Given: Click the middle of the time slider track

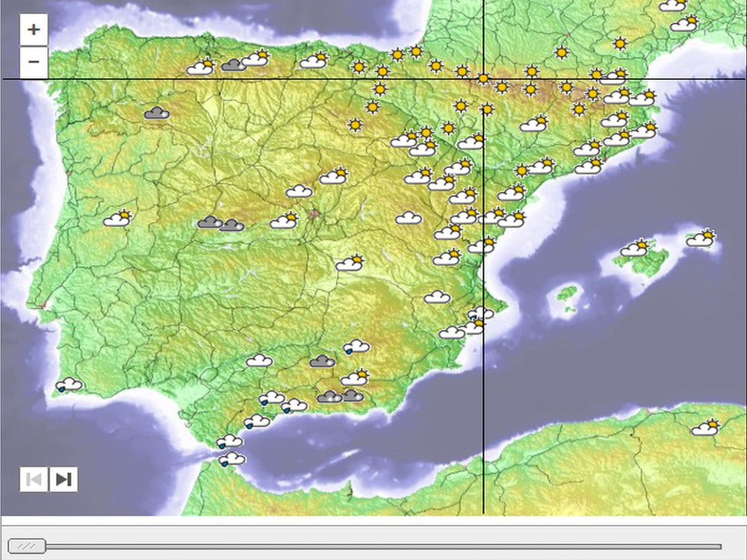Looking at the screenshot, I should 364,547.
